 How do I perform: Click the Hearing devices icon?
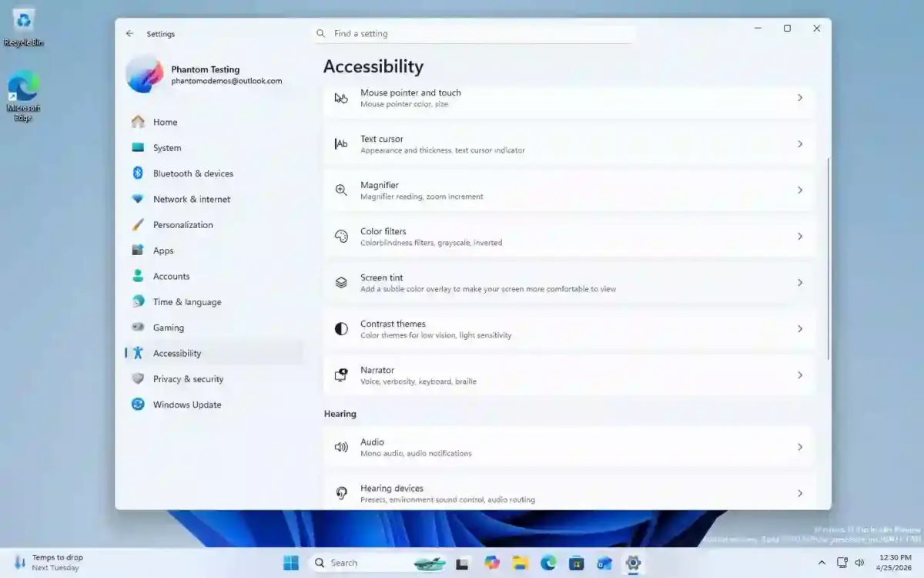coord(341,493)
